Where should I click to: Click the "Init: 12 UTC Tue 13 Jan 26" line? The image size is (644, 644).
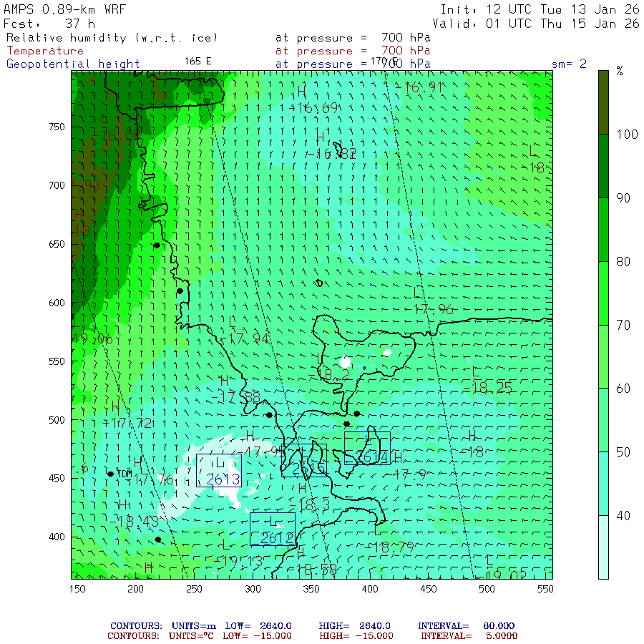pos(540,9)
